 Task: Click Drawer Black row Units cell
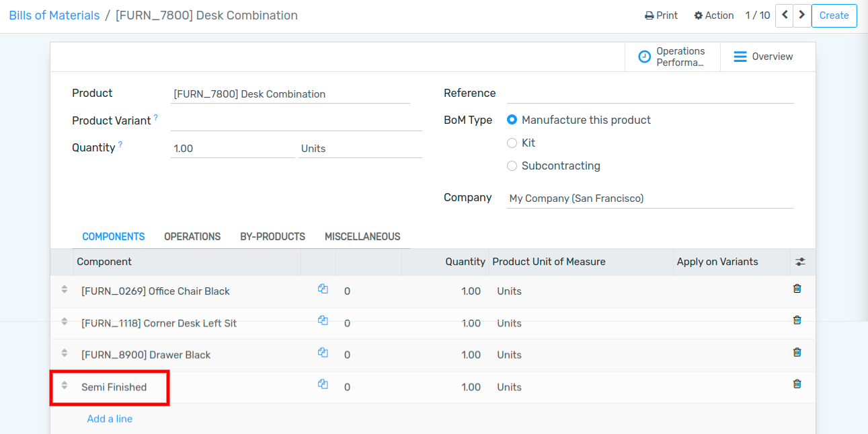[509, 355]
